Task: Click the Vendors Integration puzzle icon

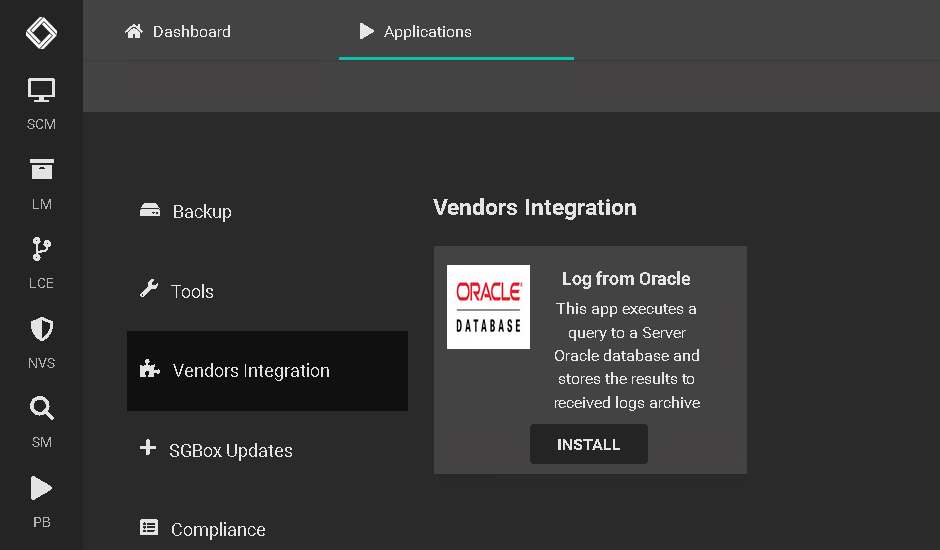Action: [x=149, y=368]
